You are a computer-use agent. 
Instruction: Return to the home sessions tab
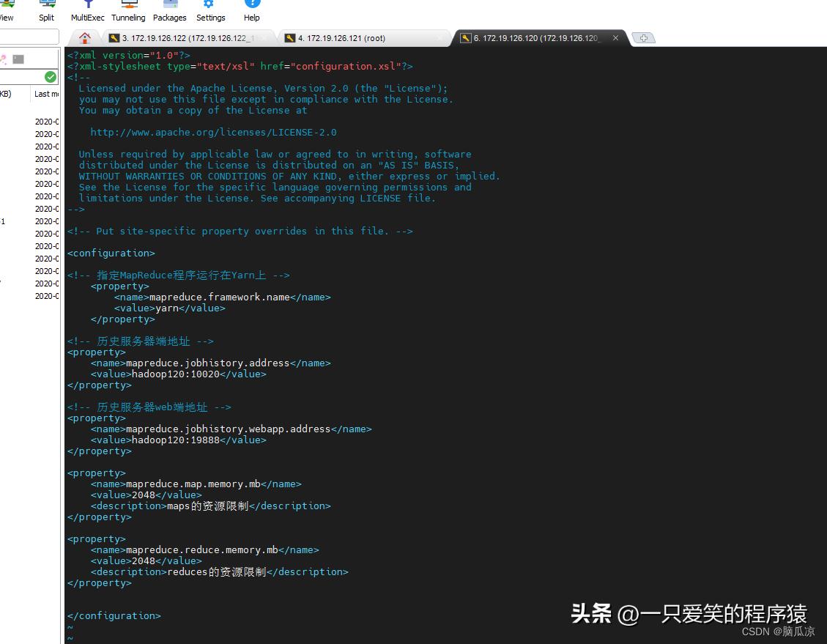(x=84, y=37)
